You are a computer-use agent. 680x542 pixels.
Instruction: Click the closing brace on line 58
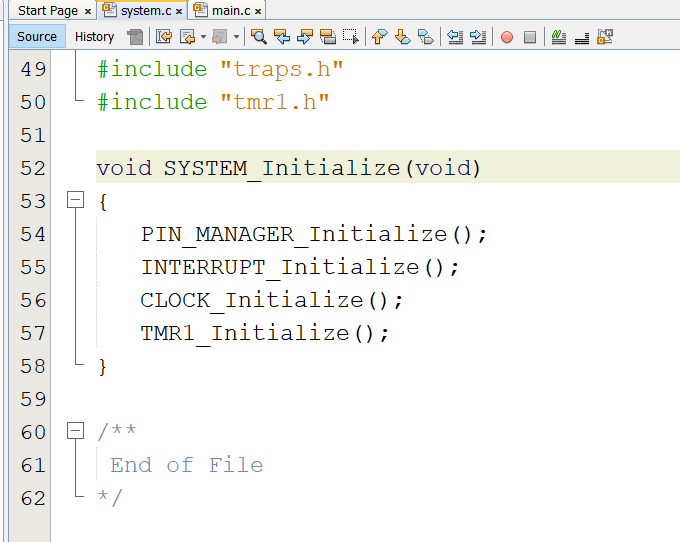coord(102,367)
